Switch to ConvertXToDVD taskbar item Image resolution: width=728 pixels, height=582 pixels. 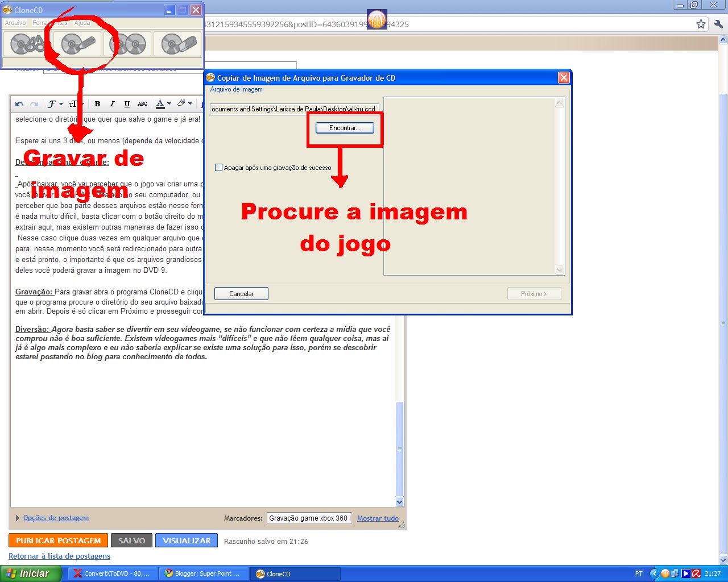tap(112, 573)
